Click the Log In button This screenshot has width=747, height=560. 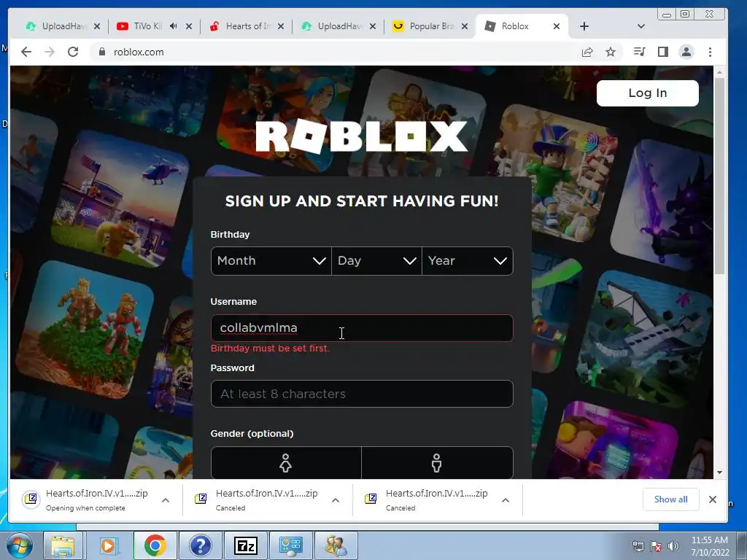point(648,93)
